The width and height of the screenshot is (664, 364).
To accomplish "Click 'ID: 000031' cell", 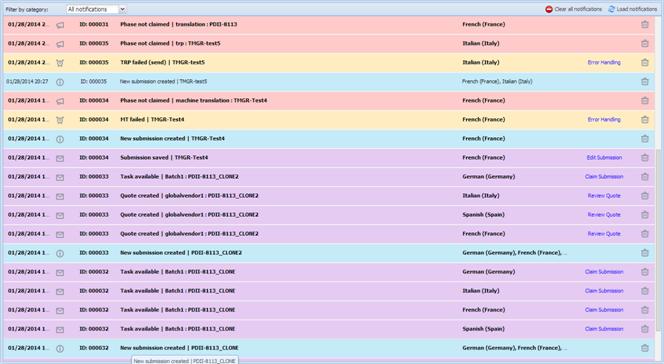I will point(94,25).
